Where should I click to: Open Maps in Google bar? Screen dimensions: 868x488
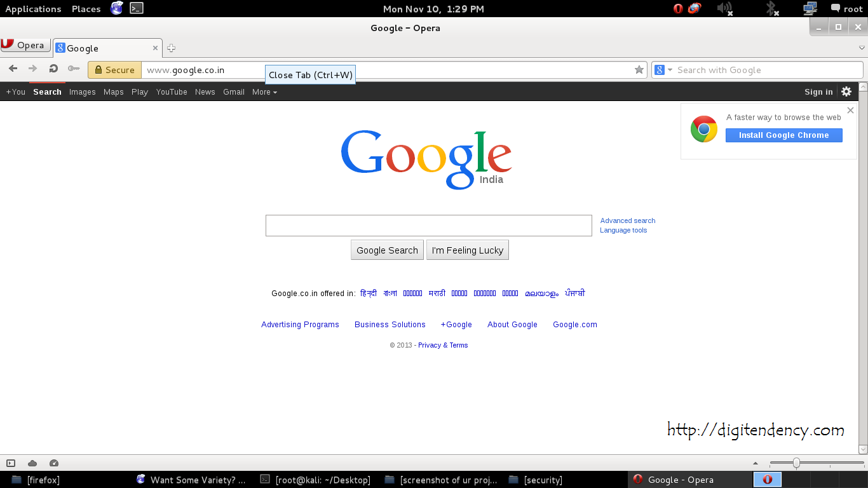[114, 92]
